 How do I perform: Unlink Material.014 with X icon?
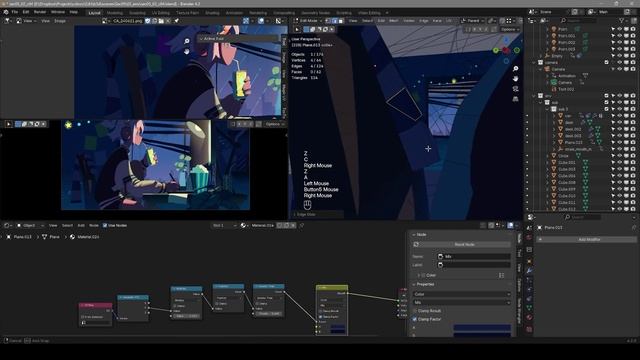tap(293, 225)
